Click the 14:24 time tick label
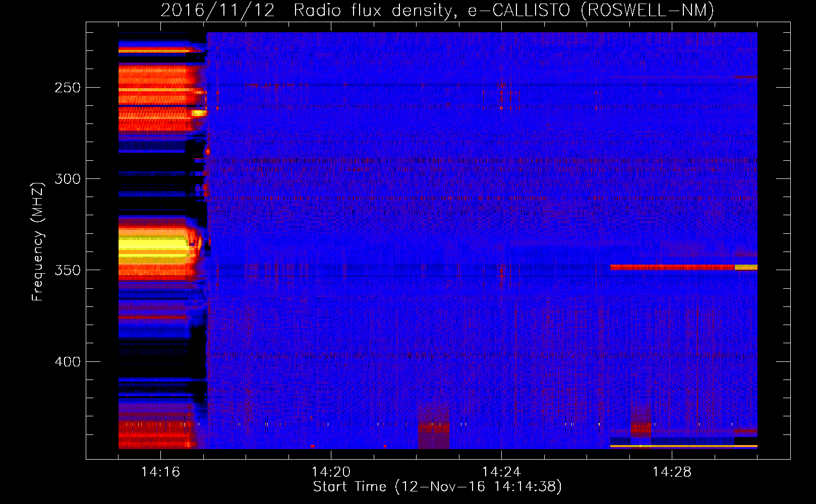816x504 pixels. pos(501,472)
